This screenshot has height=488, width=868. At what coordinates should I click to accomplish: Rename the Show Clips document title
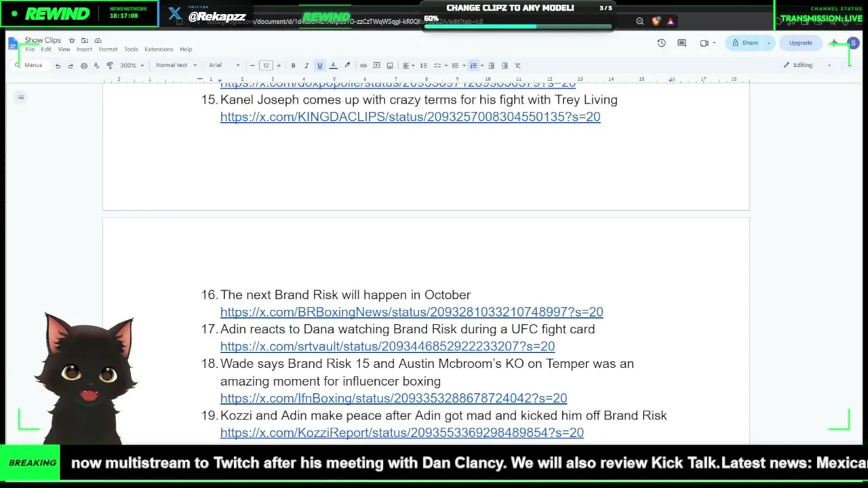pyautogui.click(x=43, y=41)
